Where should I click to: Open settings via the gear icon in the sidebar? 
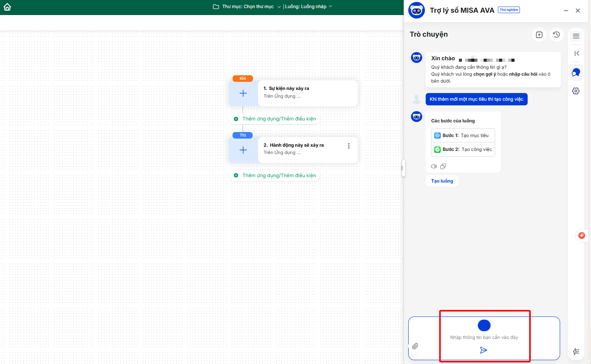576,91
